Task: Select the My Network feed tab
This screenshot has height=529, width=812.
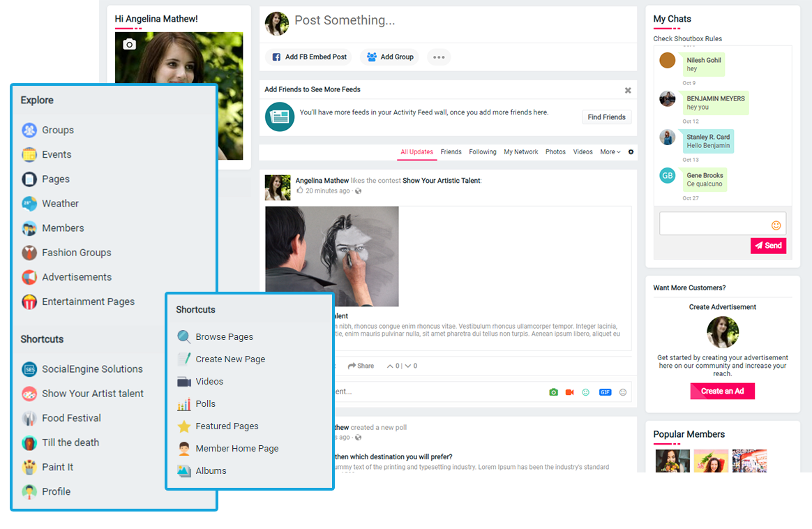Action: (x=520, y=152)
